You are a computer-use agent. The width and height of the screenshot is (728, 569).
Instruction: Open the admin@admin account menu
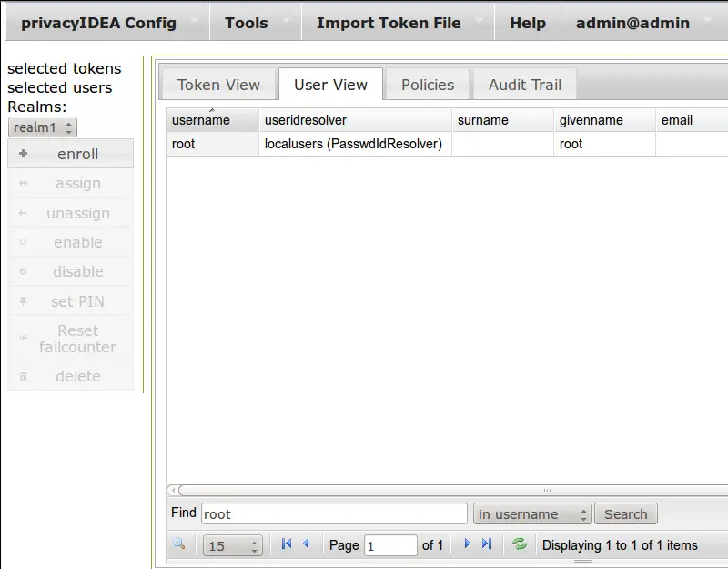click(x=643, y=23)
